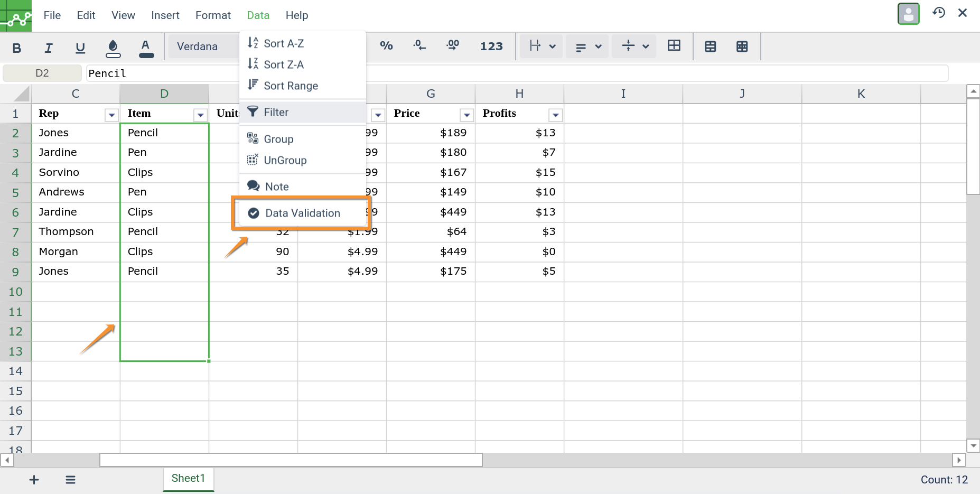The image size is (980, 494).
Task: Select the Data Validation menu option
Action: pyautogui.click(x=302, y=213)
